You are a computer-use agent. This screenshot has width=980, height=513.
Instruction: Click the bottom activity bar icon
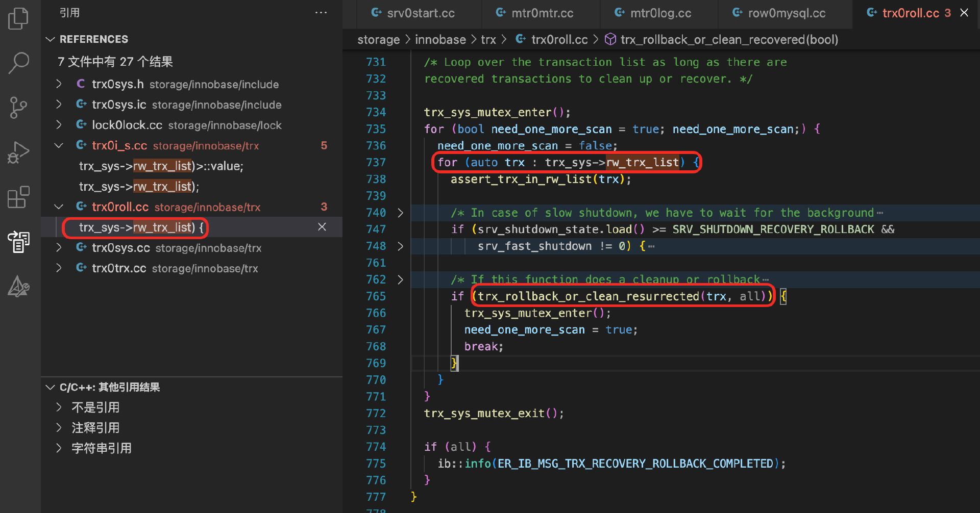click(19, 287)
